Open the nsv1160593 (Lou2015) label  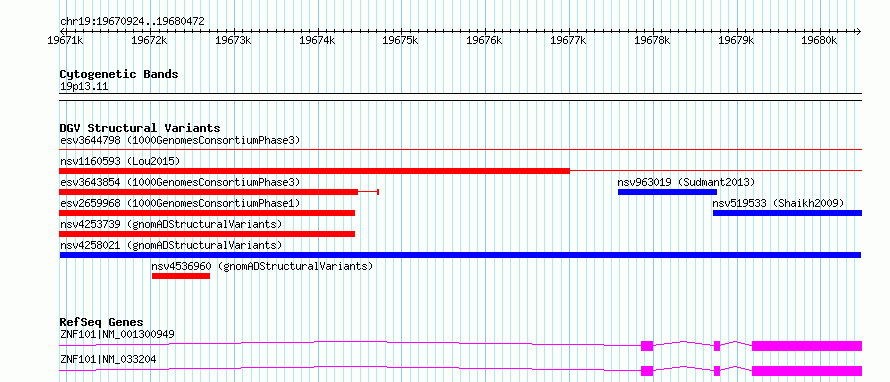pyautogui.click(x=120, y=161)
